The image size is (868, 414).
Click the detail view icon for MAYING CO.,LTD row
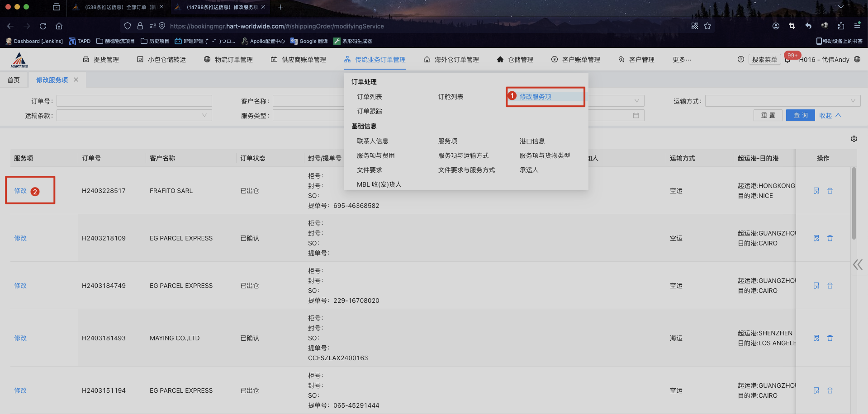(816, 338)
